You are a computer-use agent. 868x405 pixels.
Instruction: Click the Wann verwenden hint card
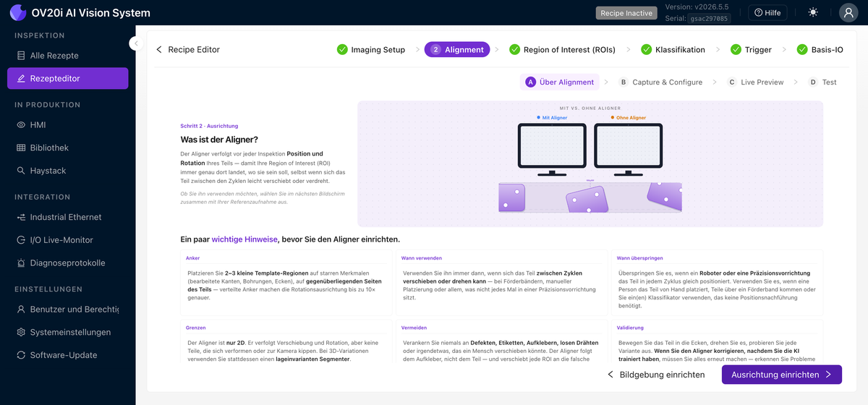(501, 283)
